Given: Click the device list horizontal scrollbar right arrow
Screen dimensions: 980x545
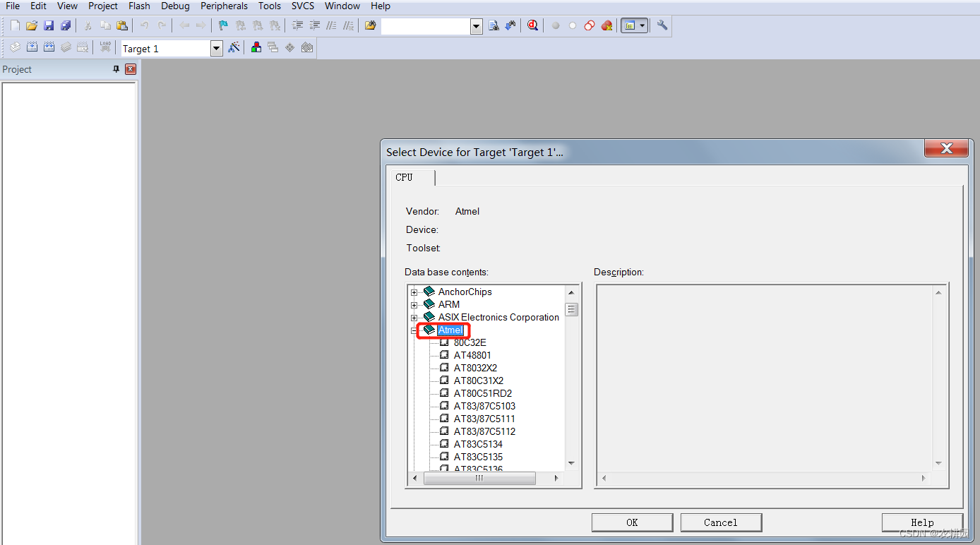Looking at the screenshot, I should point(556,478).
